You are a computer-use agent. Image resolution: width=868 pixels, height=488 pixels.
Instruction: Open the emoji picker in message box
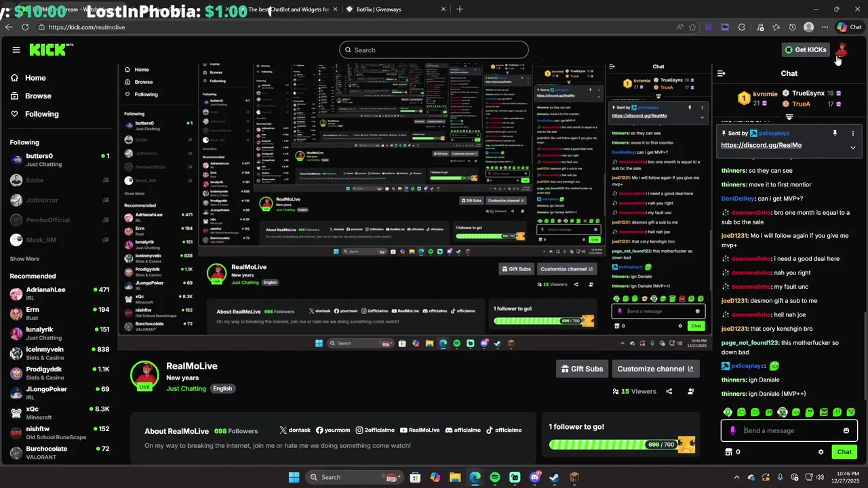[x=846, y=430]
